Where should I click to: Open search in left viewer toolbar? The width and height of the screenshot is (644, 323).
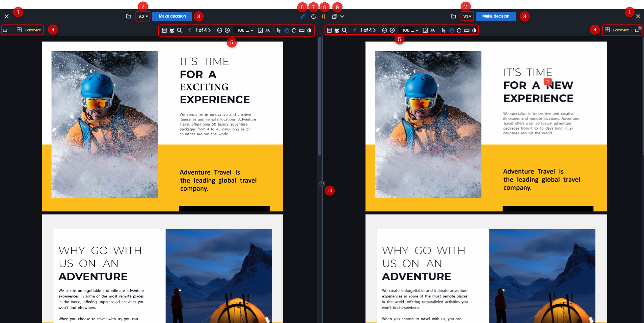[x=180, y=30]
